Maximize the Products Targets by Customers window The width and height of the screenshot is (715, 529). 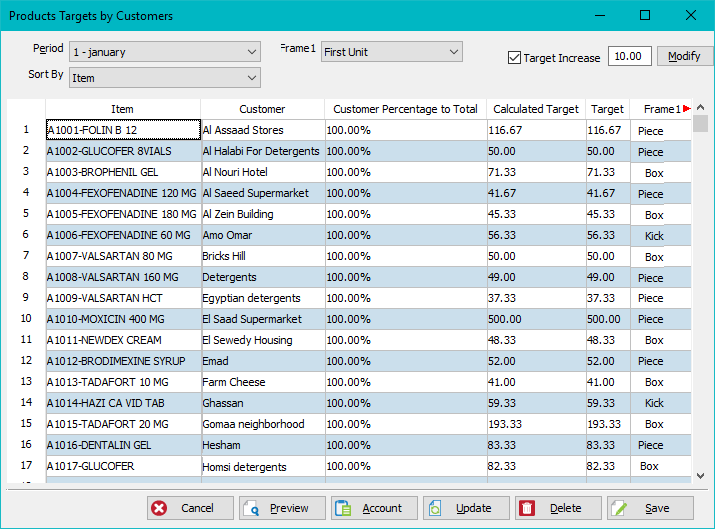[645, 16]
